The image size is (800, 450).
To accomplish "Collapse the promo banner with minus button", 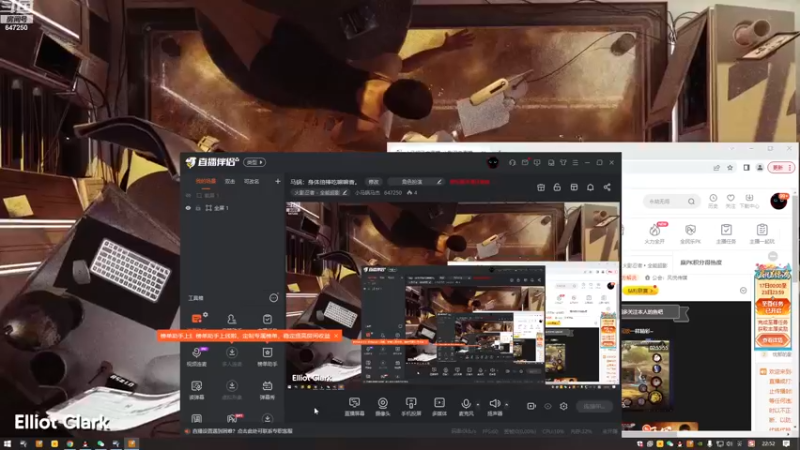I will click(x=773, y=256).
